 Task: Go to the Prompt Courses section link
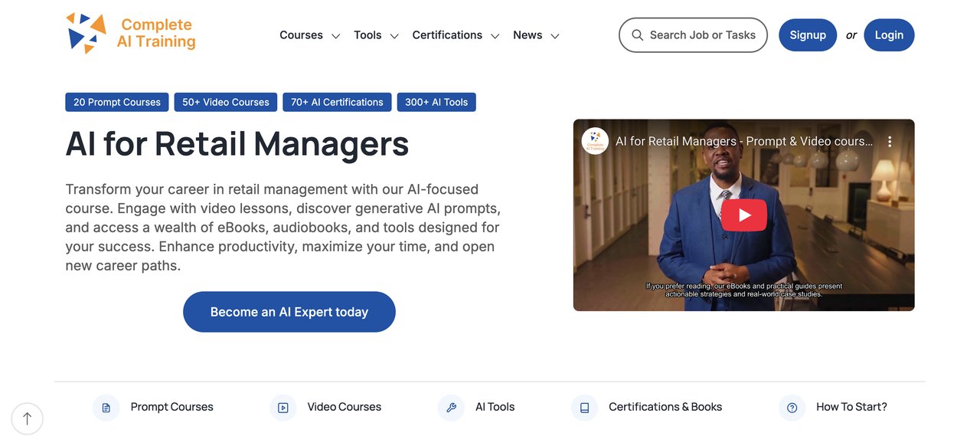[x=172, y=407]
